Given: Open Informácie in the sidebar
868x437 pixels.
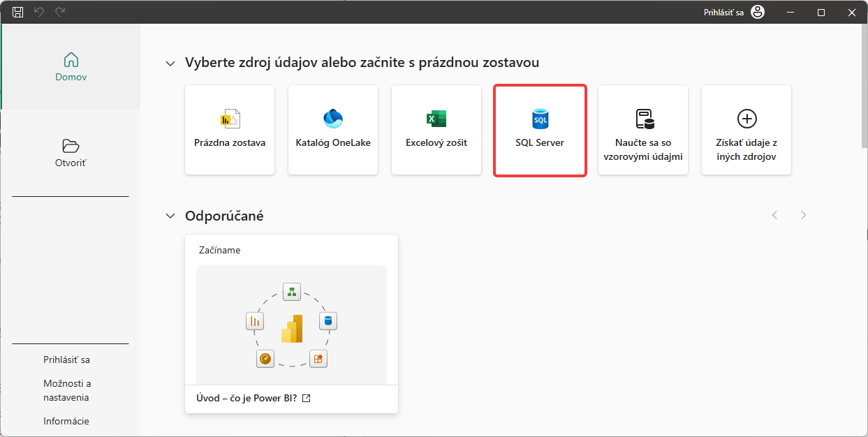Looking at the screenshot, I should 66,421.
